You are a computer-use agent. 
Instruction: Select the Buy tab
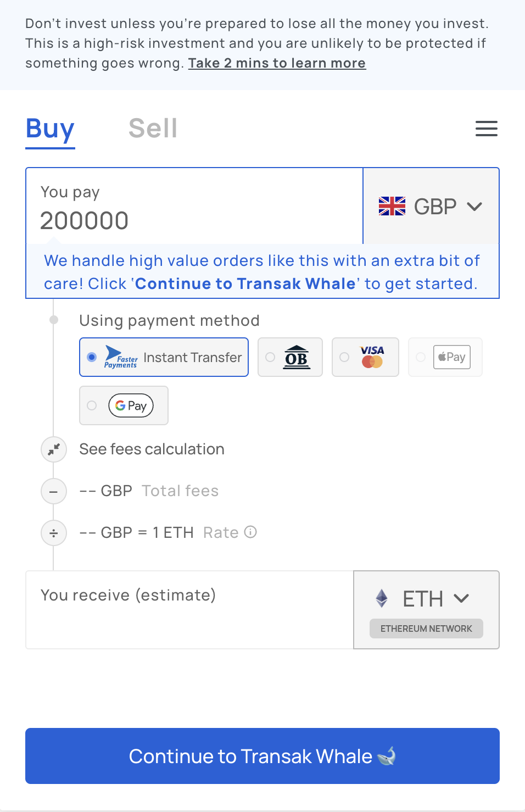[50, 129]
